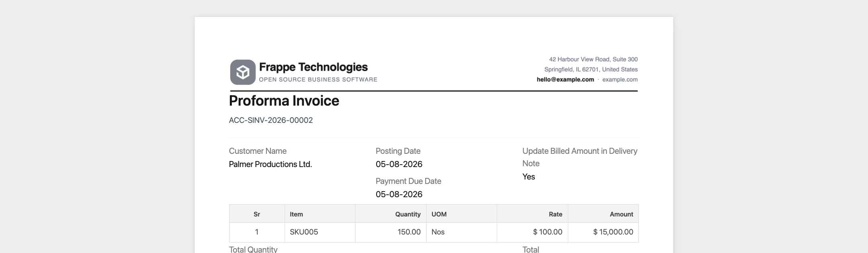Select the date value under Posting Date
The width and height of the screenshot is (868, 253).
click(399, 164)
